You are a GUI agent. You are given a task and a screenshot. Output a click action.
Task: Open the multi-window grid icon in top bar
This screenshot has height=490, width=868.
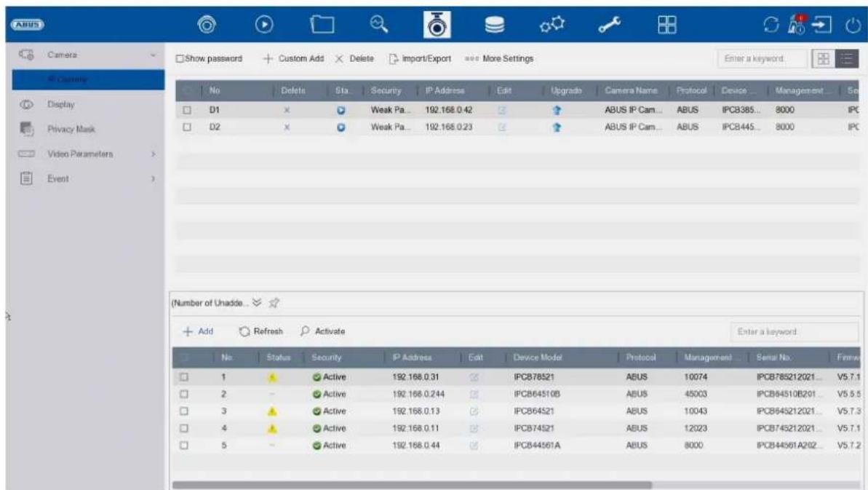(x=666, y=25)
